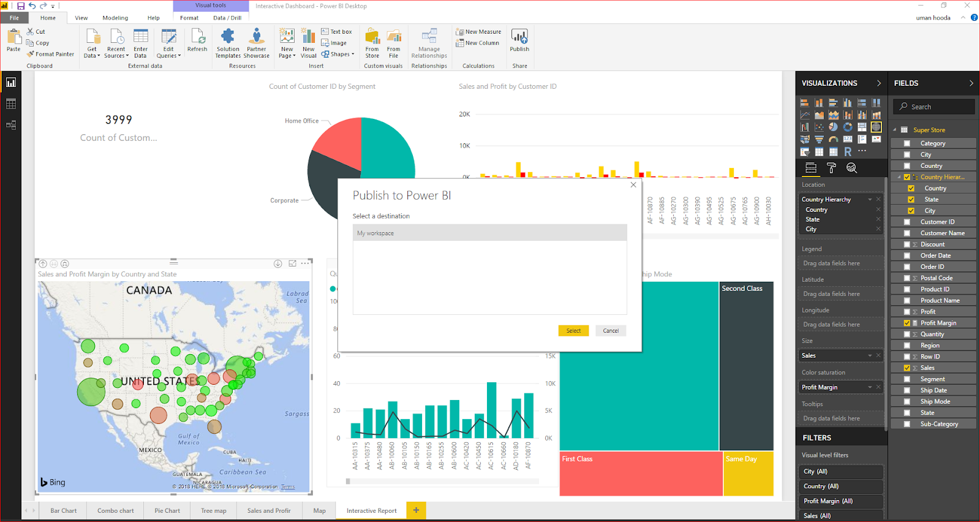
Task: Save the report from quick access toolbar
Action: click(21, 6)
